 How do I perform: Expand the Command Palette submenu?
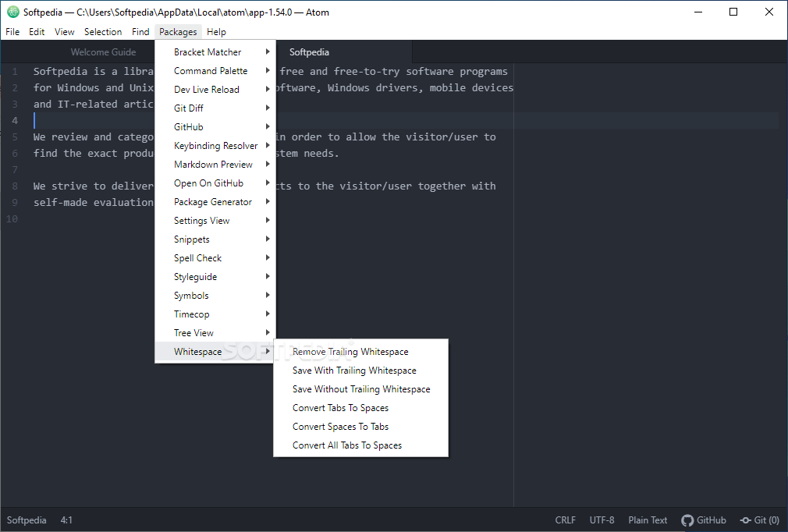(x=215, y=71)
